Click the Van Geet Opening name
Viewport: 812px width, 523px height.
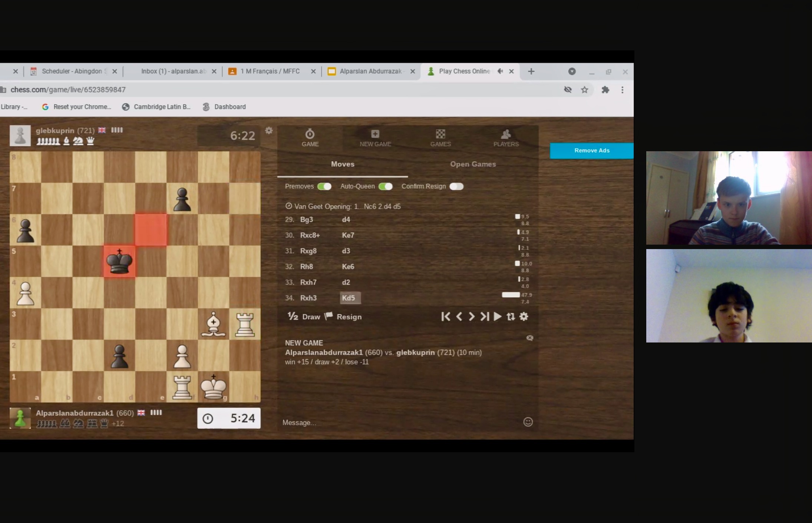point(347,206)
